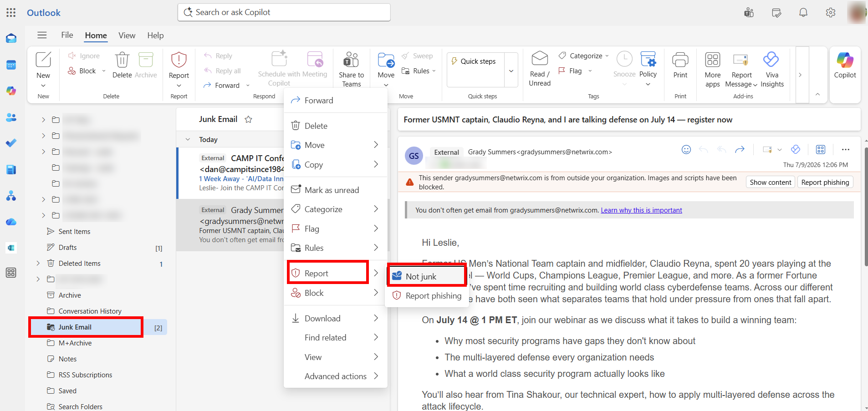
Task: Open notifications bell icon
Action: click(x=803, y=13)
